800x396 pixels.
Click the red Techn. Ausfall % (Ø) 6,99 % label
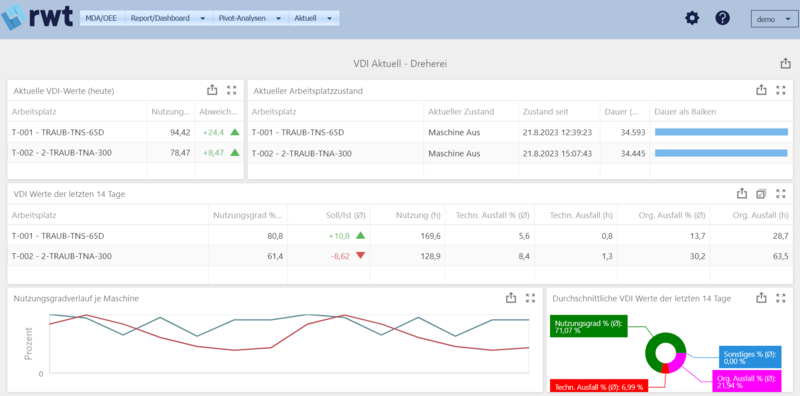pos(599,386)
